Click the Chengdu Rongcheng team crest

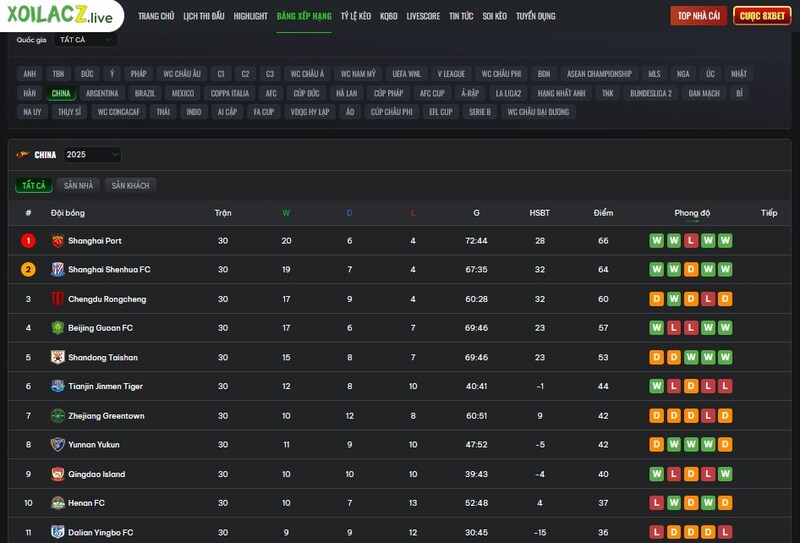pos(58,299)
